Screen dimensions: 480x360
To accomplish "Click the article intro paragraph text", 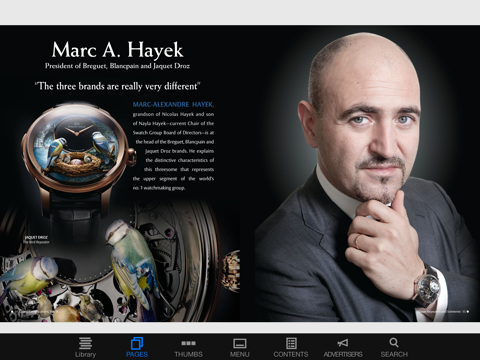I will coord(173,151).
